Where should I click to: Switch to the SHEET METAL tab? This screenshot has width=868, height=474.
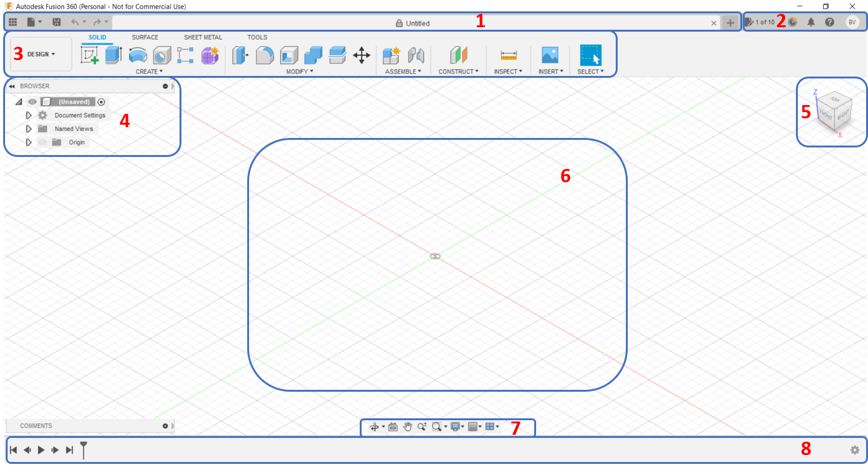203,37
